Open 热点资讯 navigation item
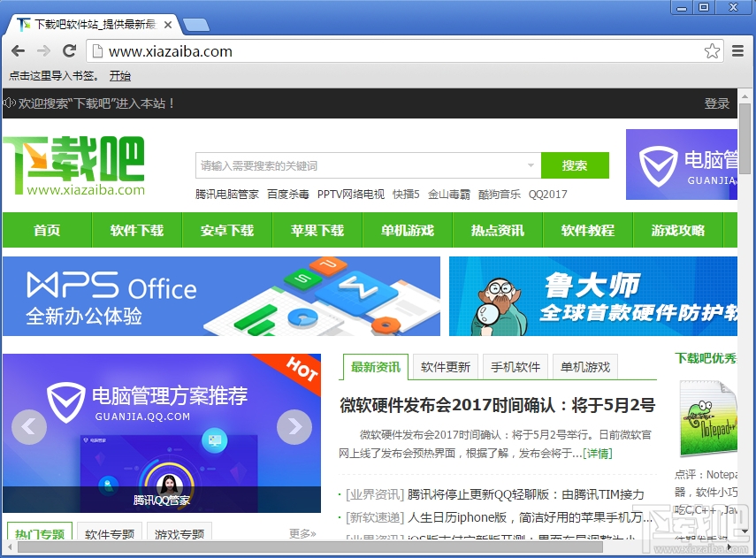Viewport: 756px width, 558px height. point(498,230)
